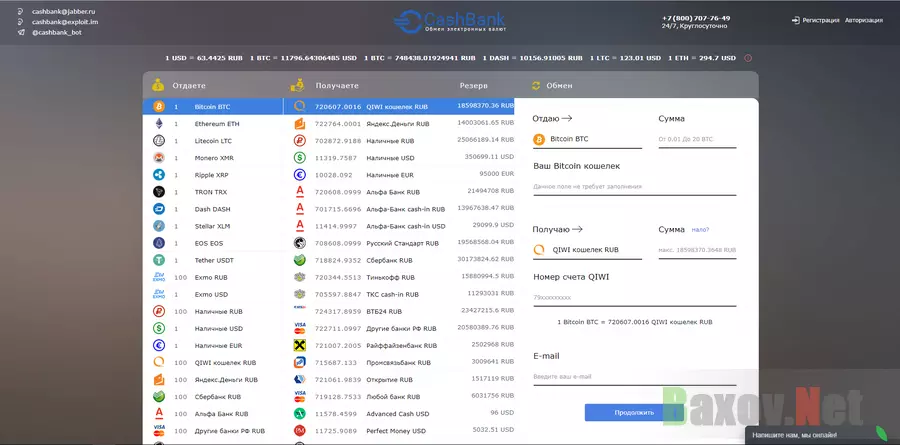Select Яндекс.Деньги RUB in give list
The height and width of the screenshot is (445, 900).
tap(213, 380)
